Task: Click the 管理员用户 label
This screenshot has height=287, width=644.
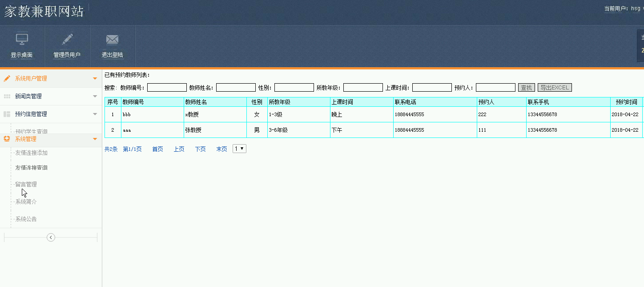Action: [x=67, y=55]
